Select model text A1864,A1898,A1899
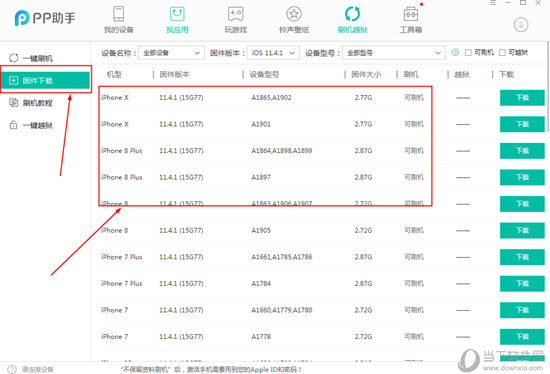 coord(282,151)
